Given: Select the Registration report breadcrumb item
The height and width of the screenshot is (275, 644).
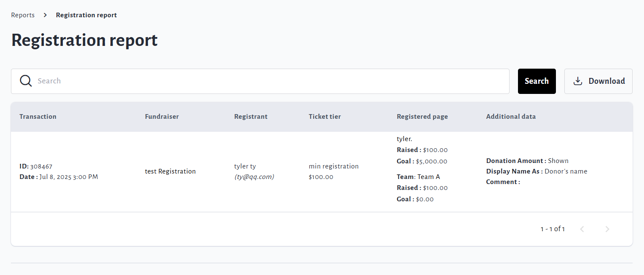Looking at the screenshot, I should [86, 15].
